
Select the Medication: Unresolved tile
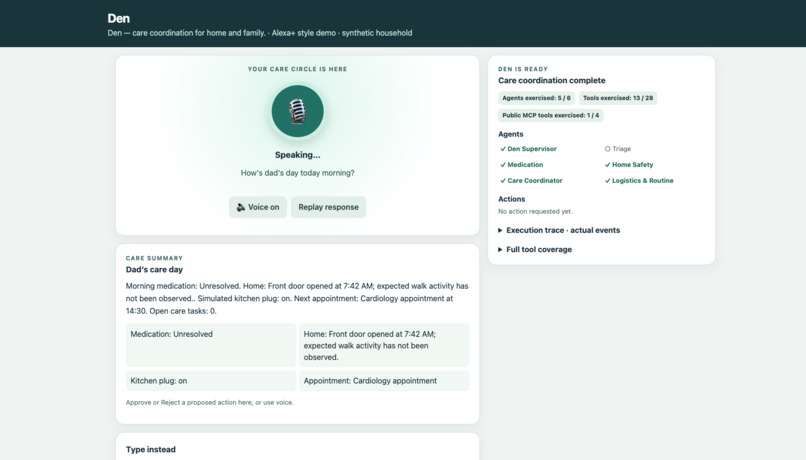coord(211,345)
